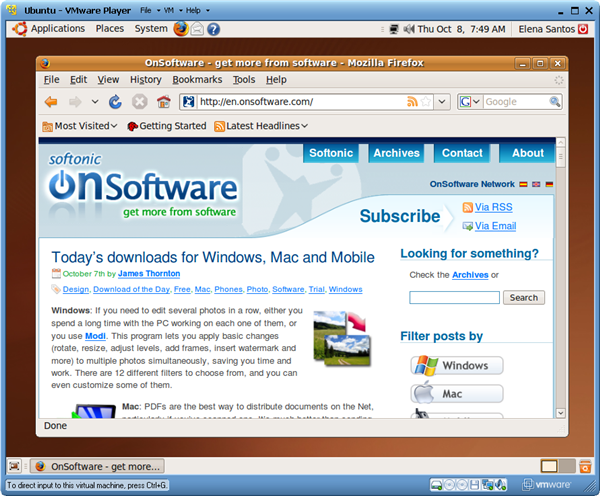This screenshot has width=600, height=496.
Task: Go to the Firefox Home page icon
Action: point(163,102)
